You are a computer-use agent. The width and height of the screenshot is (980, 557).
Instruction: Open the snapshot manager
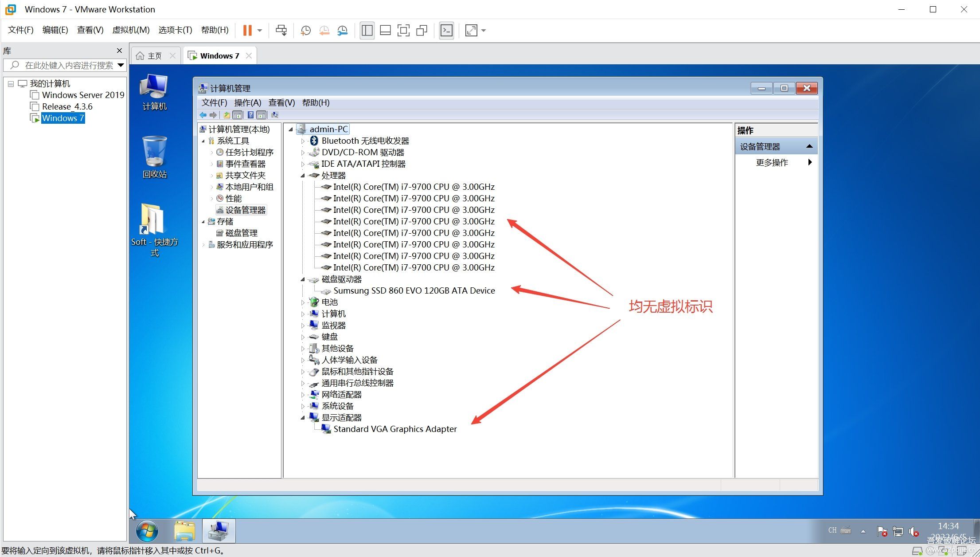click(x=342, y=30)
